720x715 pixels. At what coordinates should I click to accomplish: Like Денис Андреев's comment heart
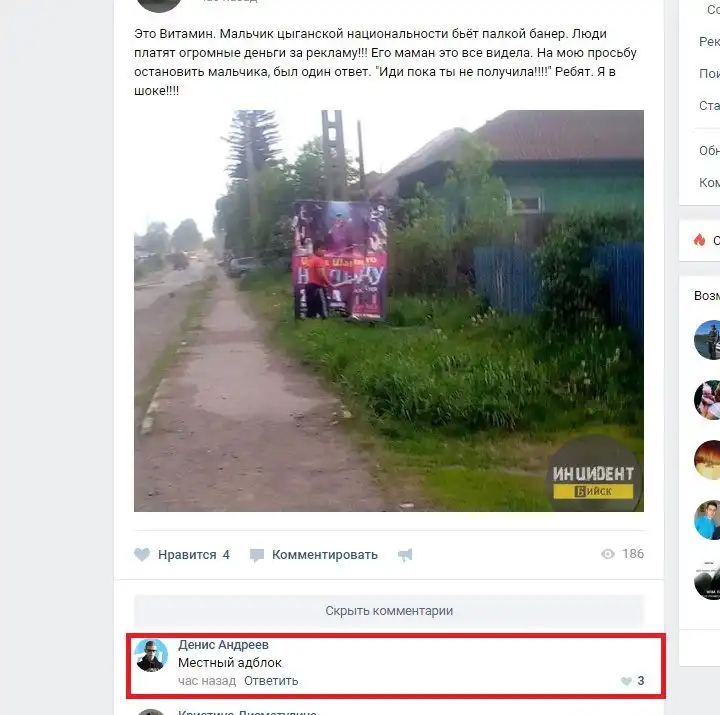626,681
